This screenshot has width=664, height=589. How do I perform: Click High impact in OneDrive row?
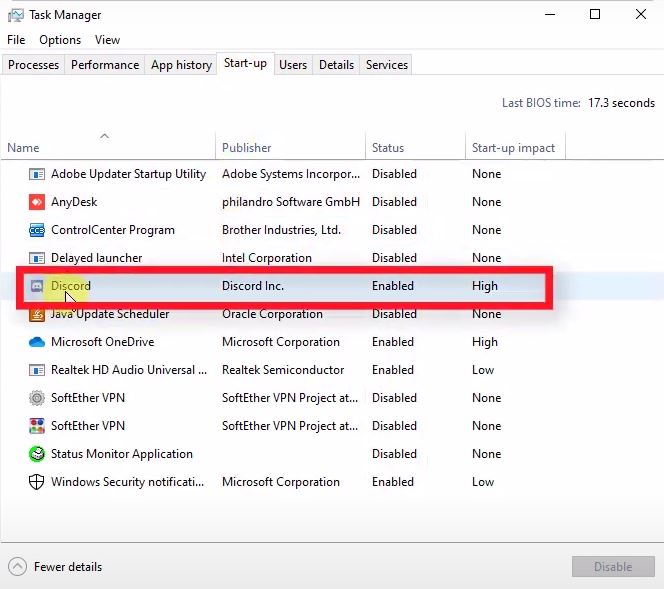485,342
